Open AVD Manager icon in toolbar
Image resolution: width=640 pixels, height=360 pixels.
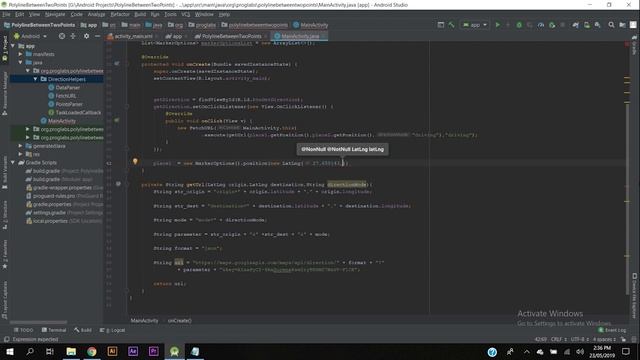[587, 25]
